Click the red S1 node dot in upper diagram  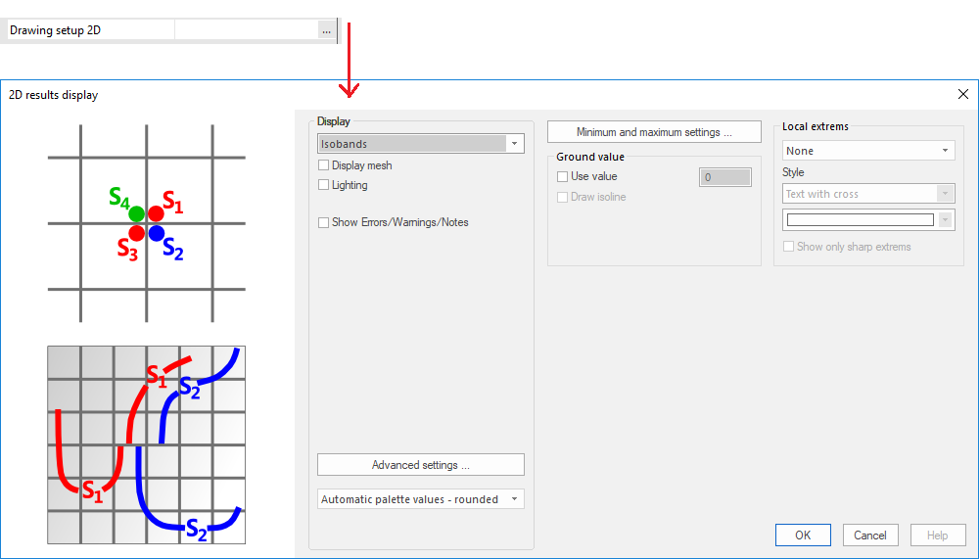[157, 213]
